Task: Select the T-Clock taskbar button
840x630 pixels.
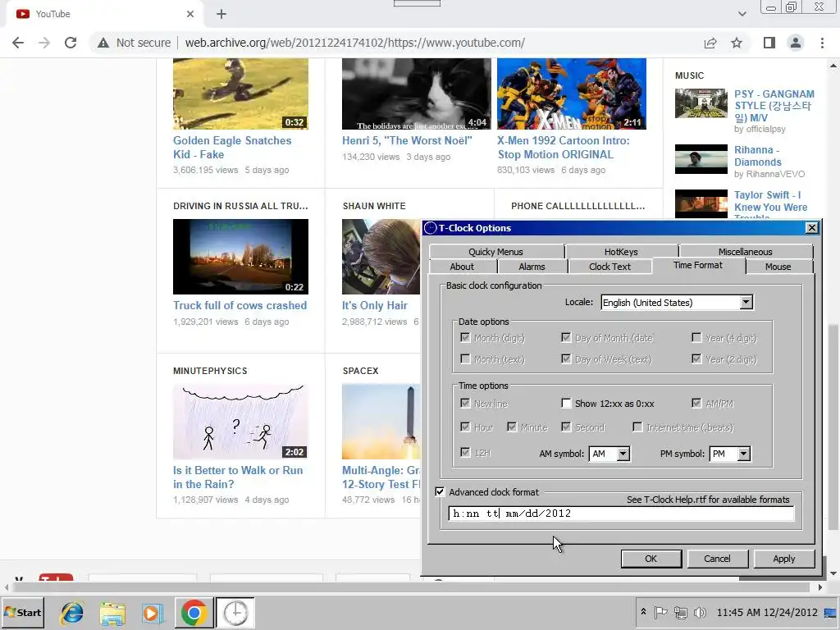Action: [235, 613]
